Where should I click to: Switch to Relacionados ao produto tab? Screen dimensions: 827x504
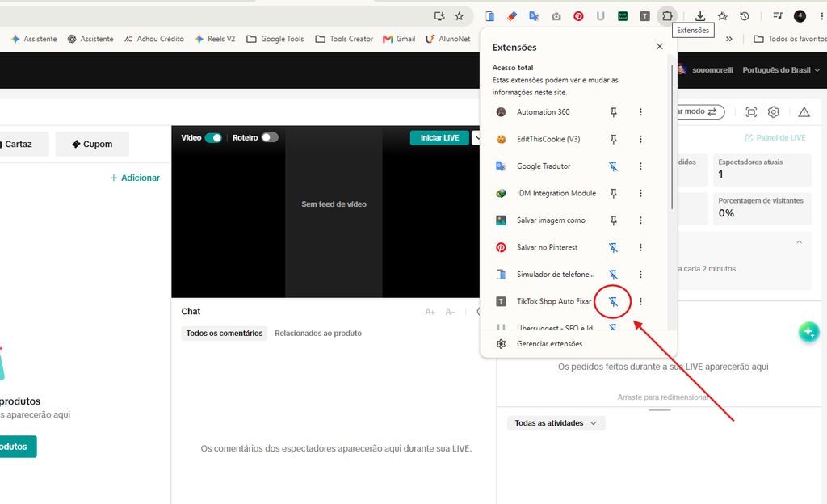318,334
